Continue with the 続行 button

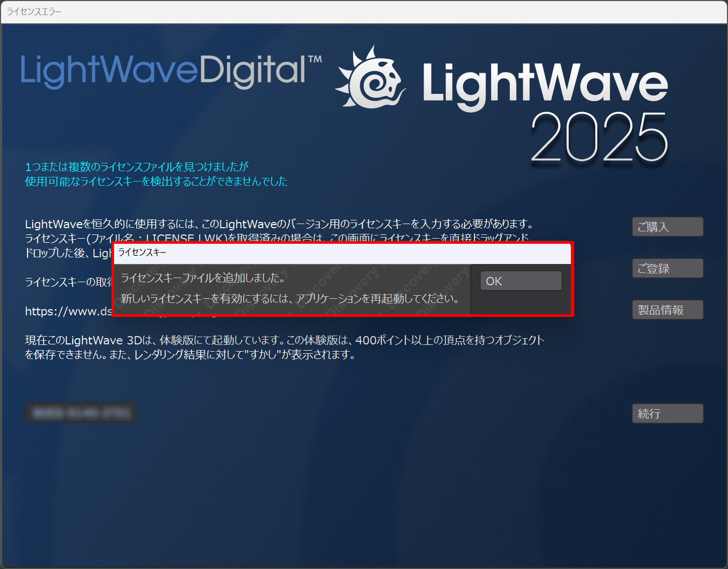(667, 413)
